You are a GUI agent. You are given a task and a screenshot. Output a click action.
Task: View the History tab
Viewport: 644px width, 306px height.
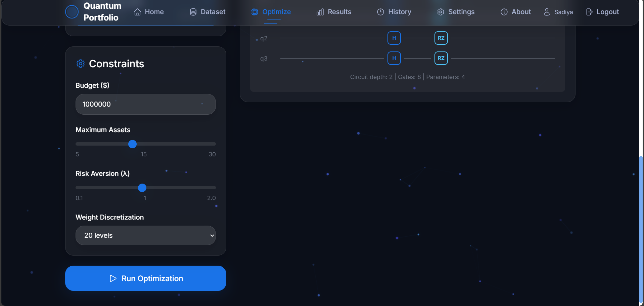tap(394, 12)
